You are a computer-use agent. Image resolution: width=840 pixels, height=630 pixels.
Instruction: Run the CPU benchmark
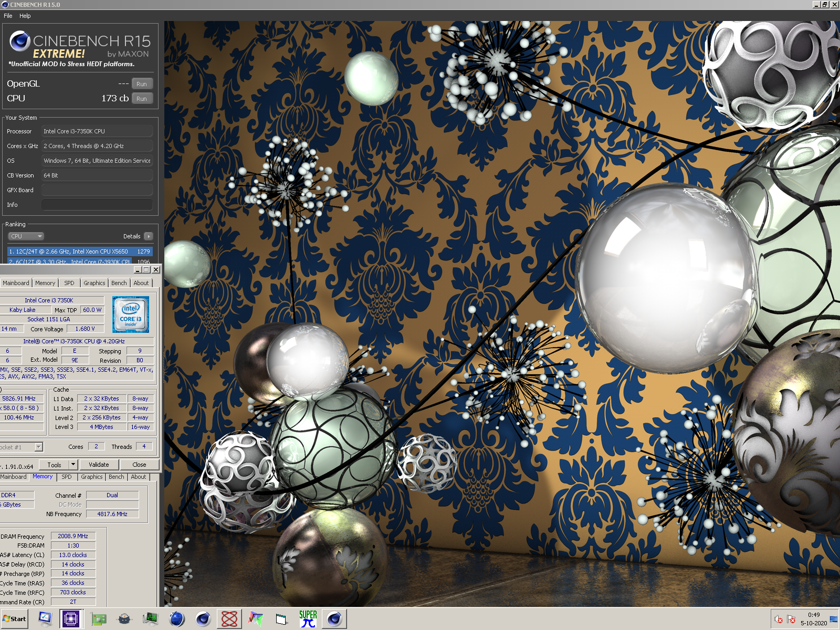click(x=142, y=99)
